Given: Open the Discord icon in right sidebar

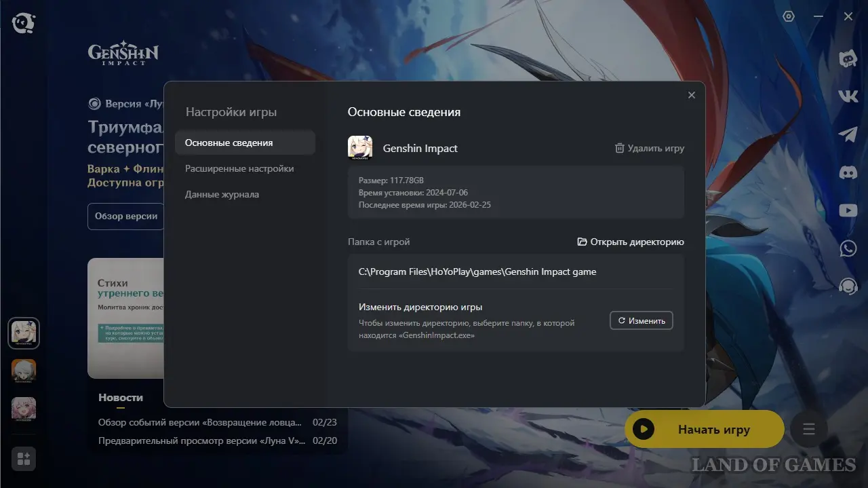Looking at the screenshot, I should click(848, 172).
